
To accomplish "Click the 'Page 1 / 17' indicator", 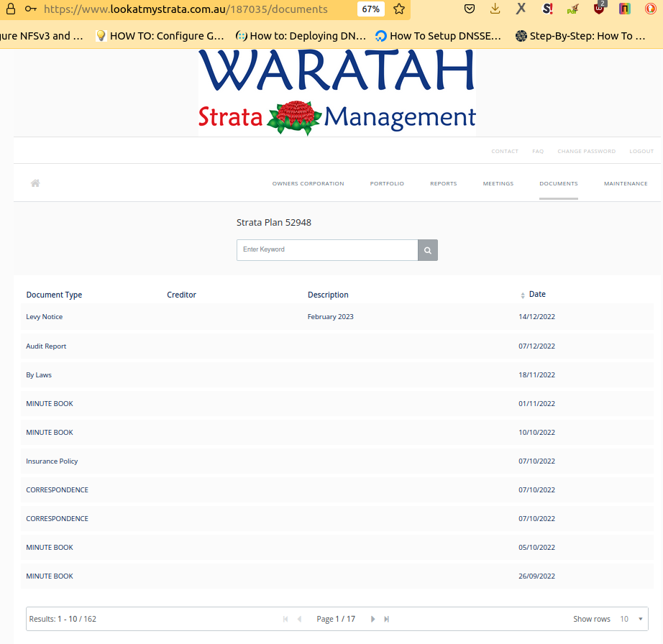I will pos(336,619).
